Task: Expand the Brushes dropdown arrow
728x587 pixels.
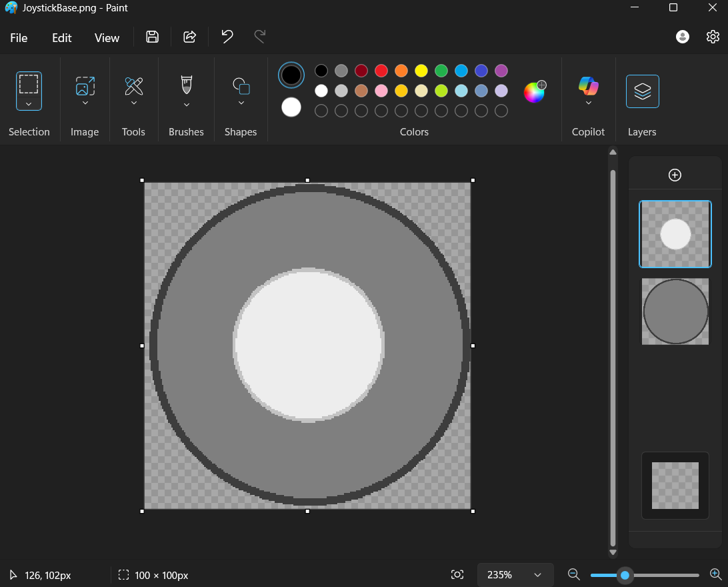Action: point(187,104)
